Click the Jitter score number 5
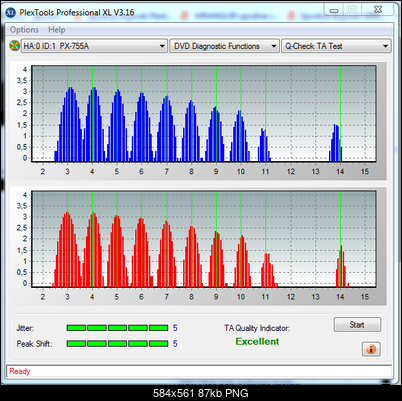The height and width of the screenshot is (401, 402). [175, 328]
